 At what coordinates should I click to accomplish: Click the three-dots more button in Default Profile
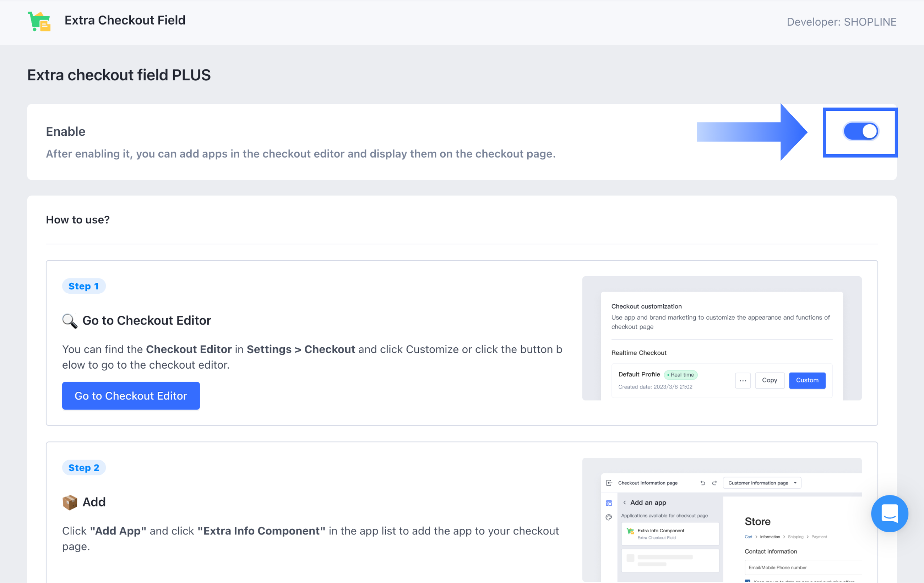pyautogui.click(x=743, y=381)
